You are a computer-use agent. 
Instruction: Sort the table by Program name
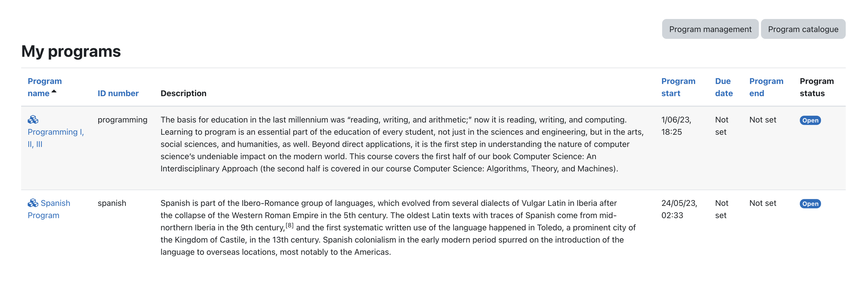pos(45,87)
